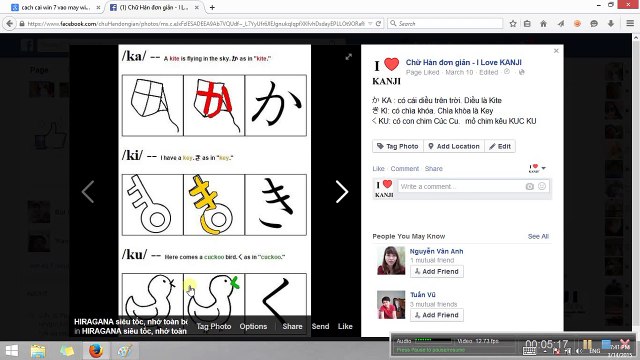Screen dimensions: 640x360
Task: Attach a photo with the camera icon
Action: click(529, 187)
